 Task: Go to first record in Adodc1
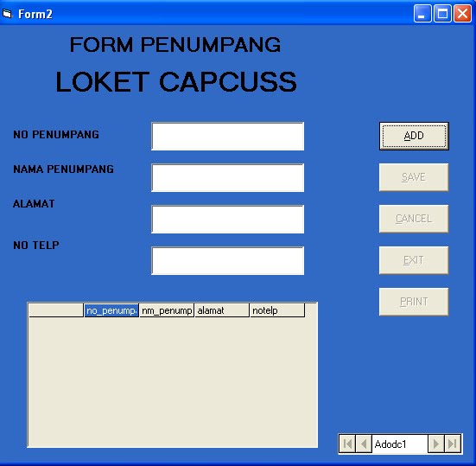pyautogui.click(x=347, y=444)
